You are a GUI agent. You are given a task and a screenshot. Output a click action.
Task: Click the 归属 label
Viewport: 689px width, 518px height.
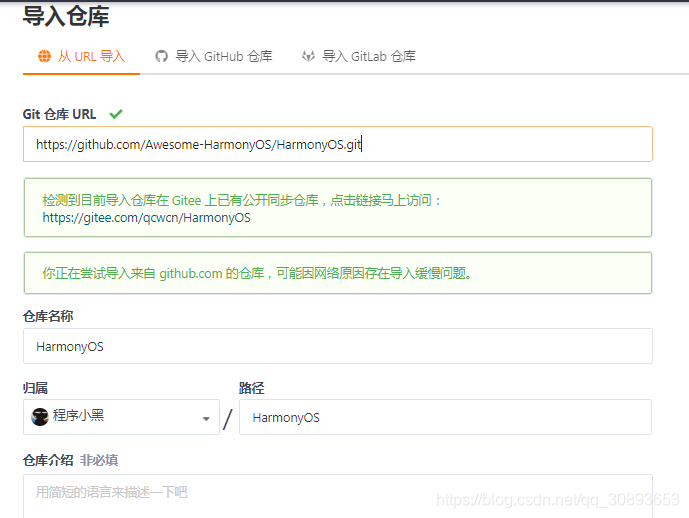click(36, 388)
